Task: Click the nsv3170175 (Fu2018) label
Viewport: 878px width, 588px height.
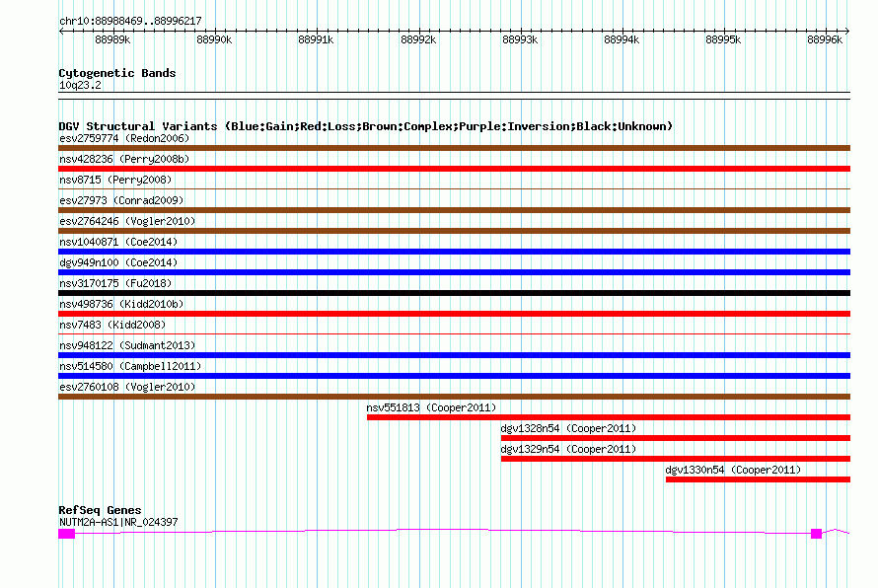Action: [x=115, y=283]
